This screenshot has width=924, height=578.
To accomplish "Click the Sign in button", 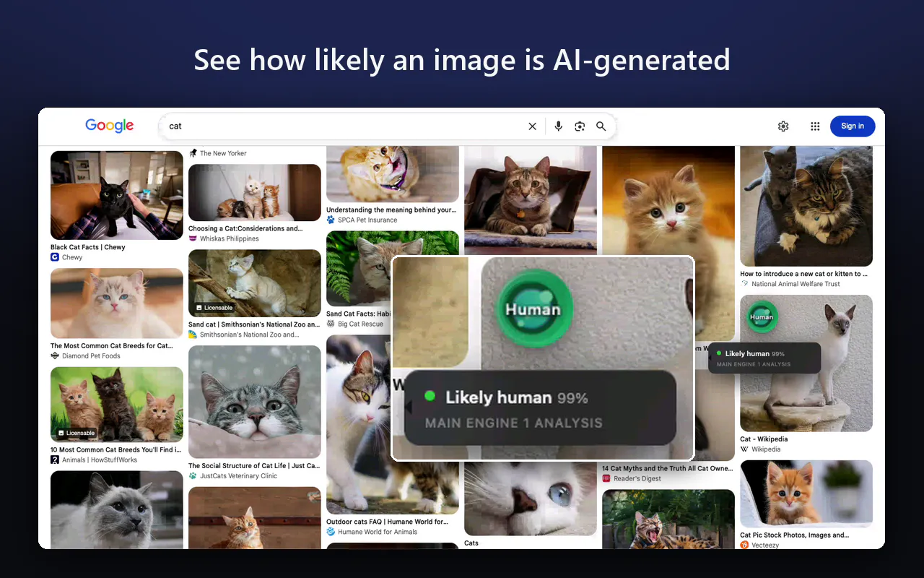I will [x=853, y=126].
